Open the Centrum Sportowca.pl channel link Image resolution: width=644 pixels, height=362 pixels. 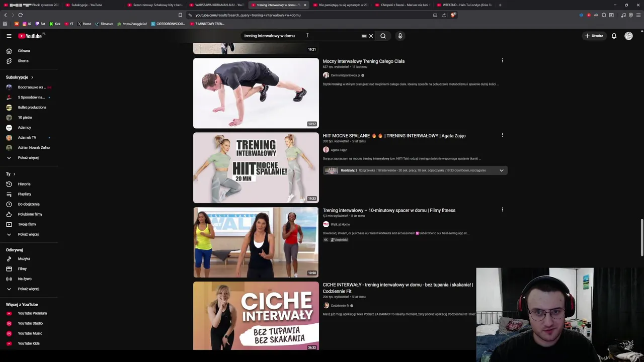[x=345, y=75]
